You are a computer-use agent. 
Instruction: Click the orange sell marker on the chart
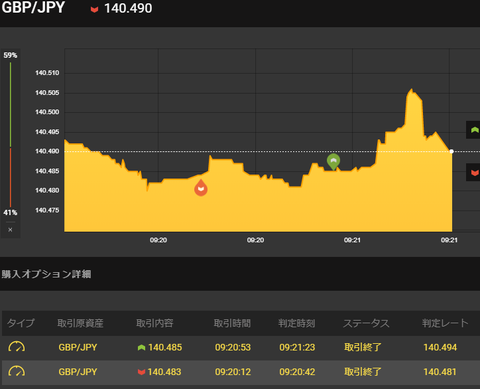click(201, 188)
